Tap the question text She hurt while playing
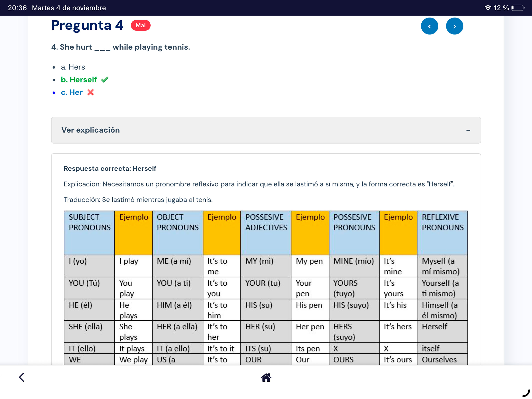The height and width of the screenshot is (399, 532). click(121, 47)
